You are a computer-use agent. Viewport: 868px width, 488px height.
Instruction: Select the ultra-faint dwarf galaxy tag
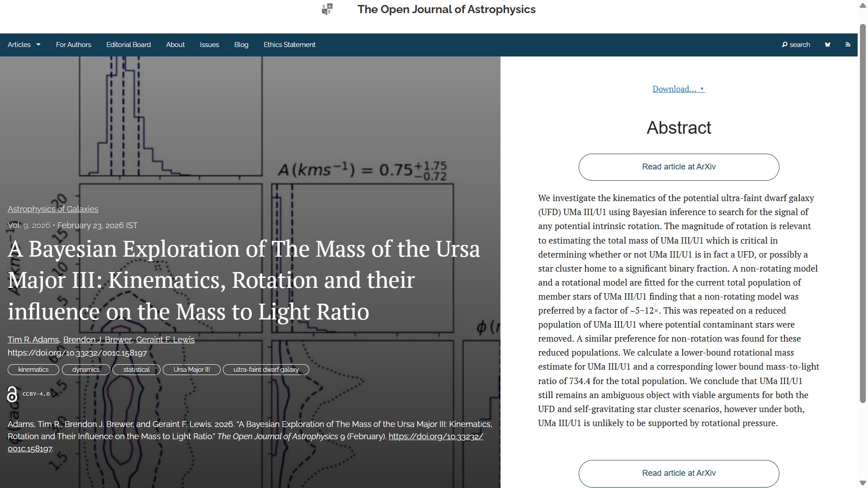(x=266, y=370)
